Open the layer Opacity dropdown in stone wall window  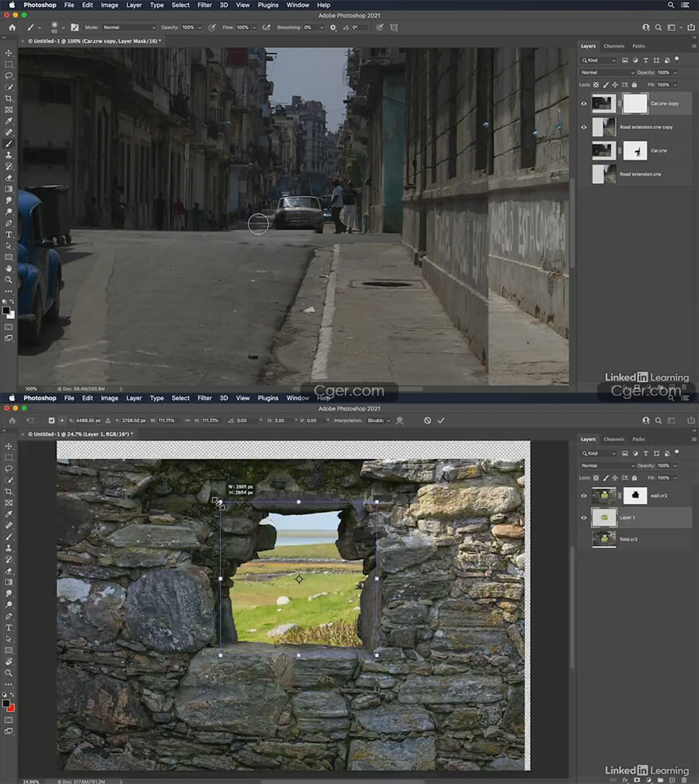[675, 465]
